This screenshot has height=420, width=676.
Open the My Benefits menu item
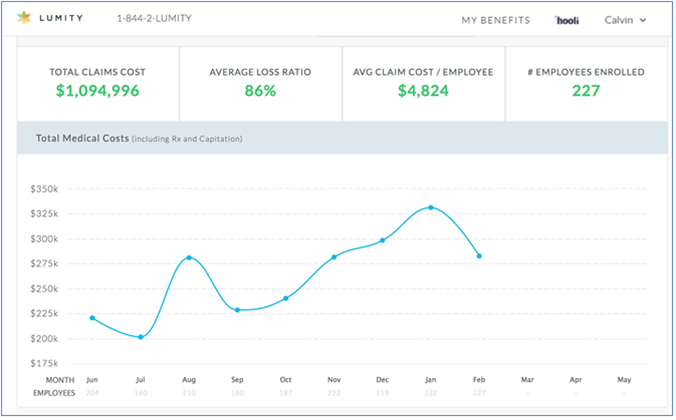click(x=496, y=20)
